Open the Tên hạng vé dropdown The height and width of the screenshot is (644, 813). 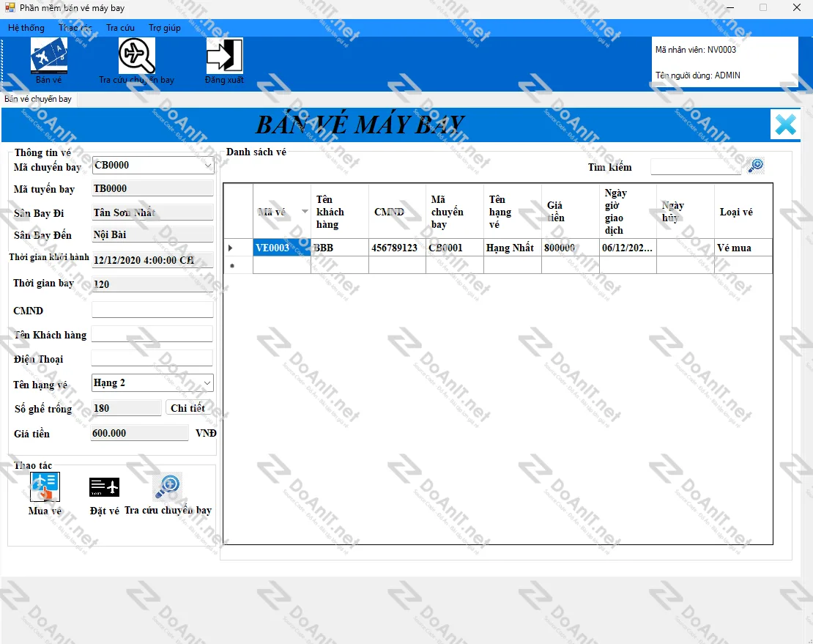point(207,383)
